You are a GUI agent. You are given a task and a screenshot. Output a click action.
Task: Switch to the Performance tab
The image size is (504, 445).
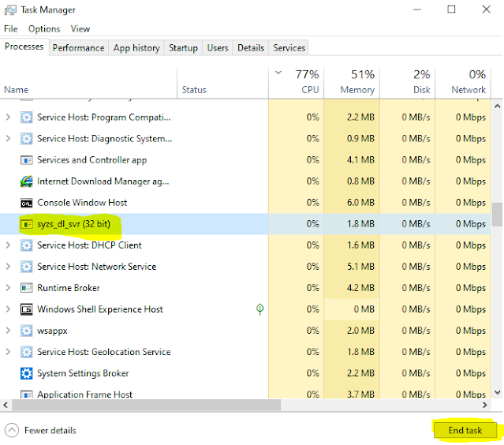78,48
